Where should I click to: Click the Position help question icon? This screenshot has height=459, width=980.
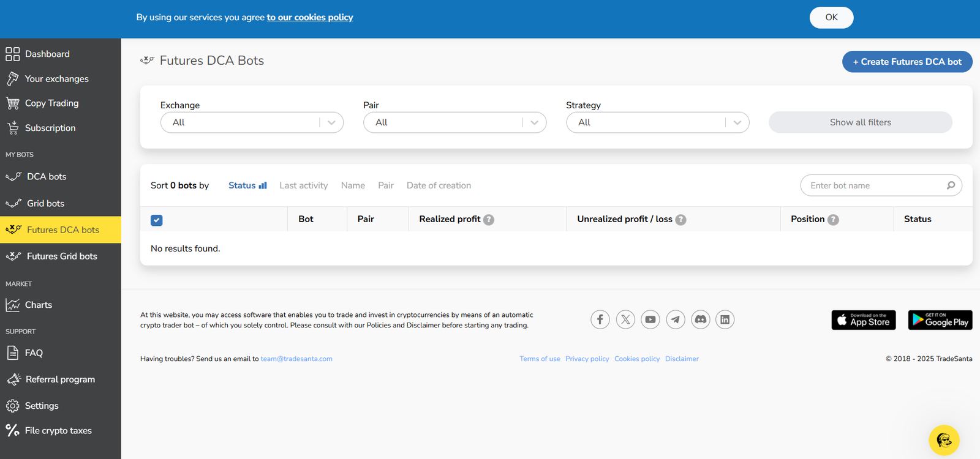point(833,220)
